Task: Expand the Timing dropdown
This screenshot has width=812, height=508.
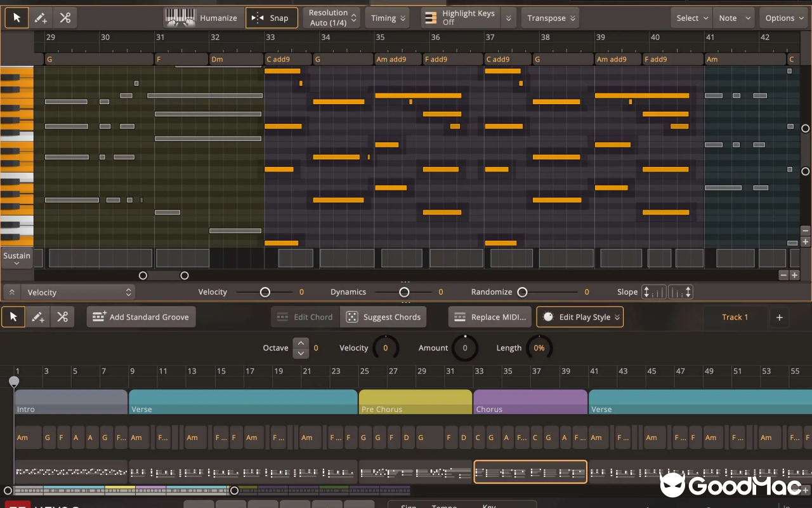Action: (x=387, y=17)
